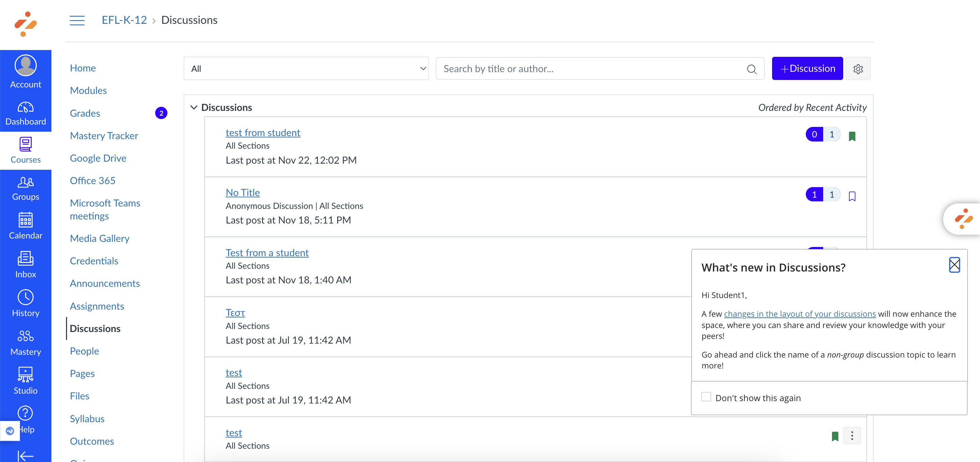The image size is (980, 462).
Task: Subscribe bookmark for 'No Title' discussion
Action: point(852,196)
